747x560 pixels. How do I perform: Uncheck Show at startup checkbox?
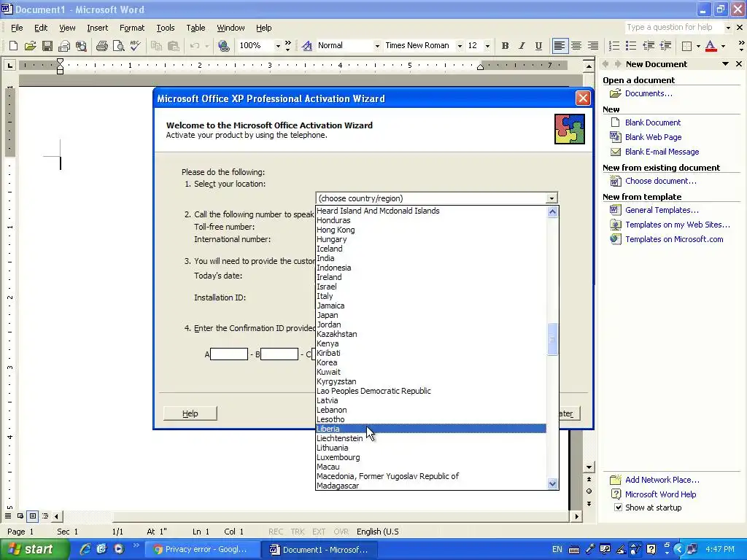tap(618, 507)
